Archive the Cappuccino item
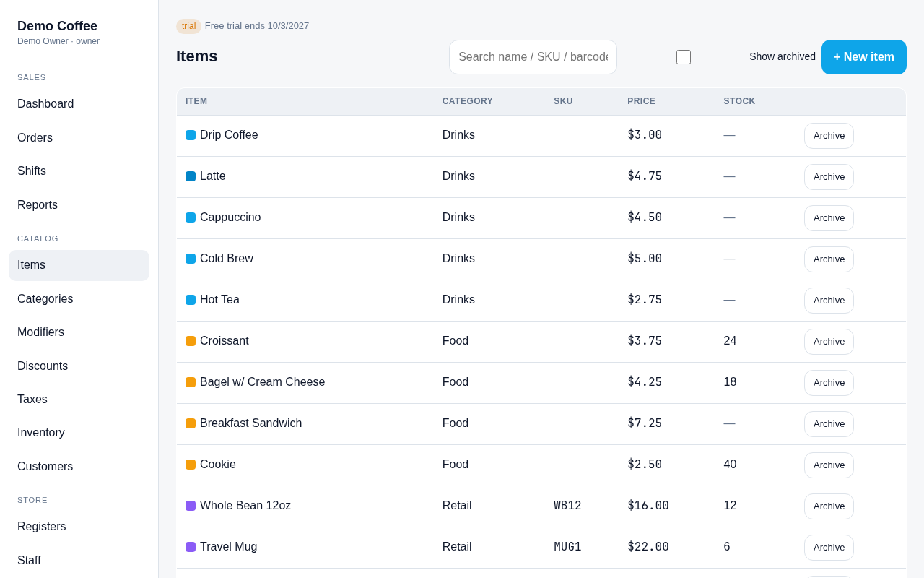 tap(829, 218)
